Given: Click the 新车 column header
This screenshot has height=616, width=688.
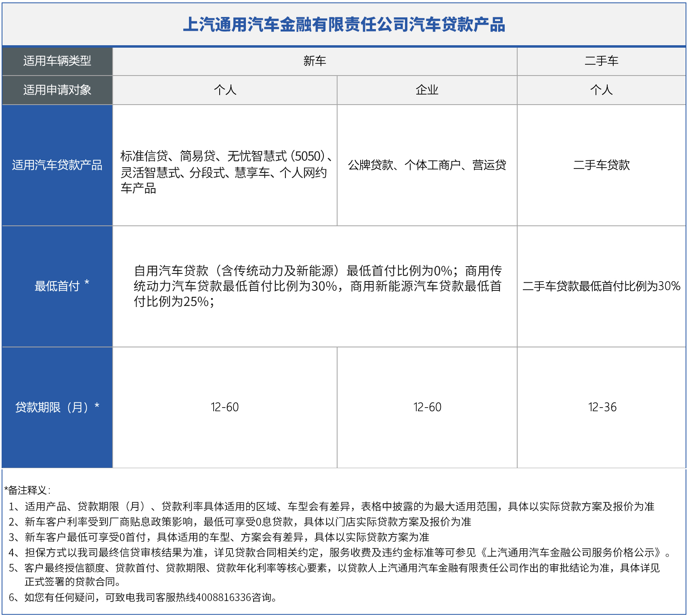Looking at the screenshot, I should [x=315, y=61].
